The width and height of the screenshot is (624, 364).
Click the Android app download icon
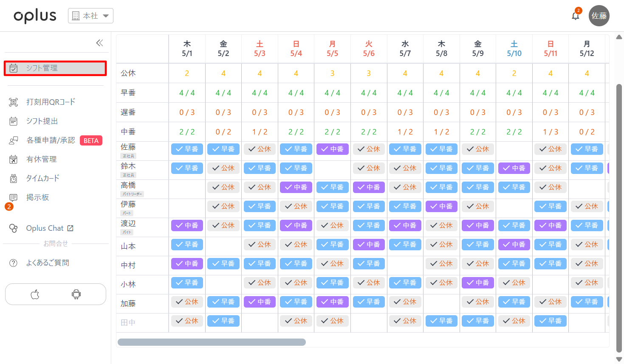(x=76, y=294)
